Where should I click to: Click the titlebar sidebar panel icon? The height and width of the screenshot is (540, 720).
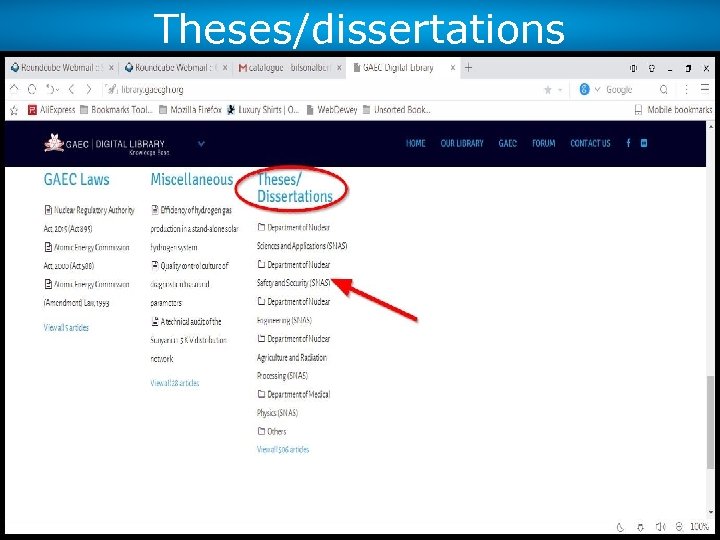click(634, 68)
